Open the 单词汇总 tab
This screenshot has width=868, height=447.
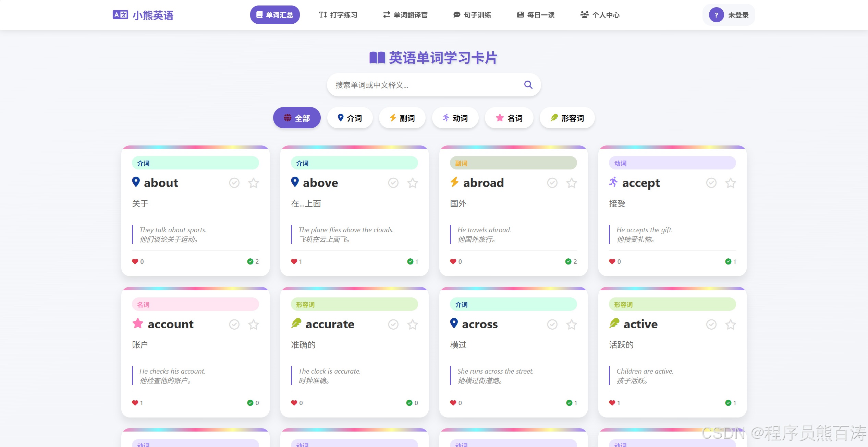click(x=275, y=15)
